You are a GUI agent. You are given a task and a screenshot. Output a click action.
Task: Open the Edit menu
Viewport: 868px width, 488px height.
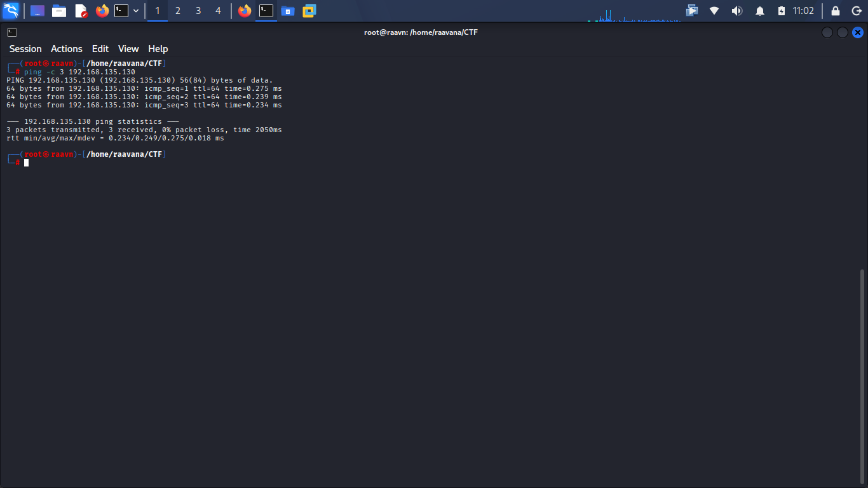coord(100,49)
